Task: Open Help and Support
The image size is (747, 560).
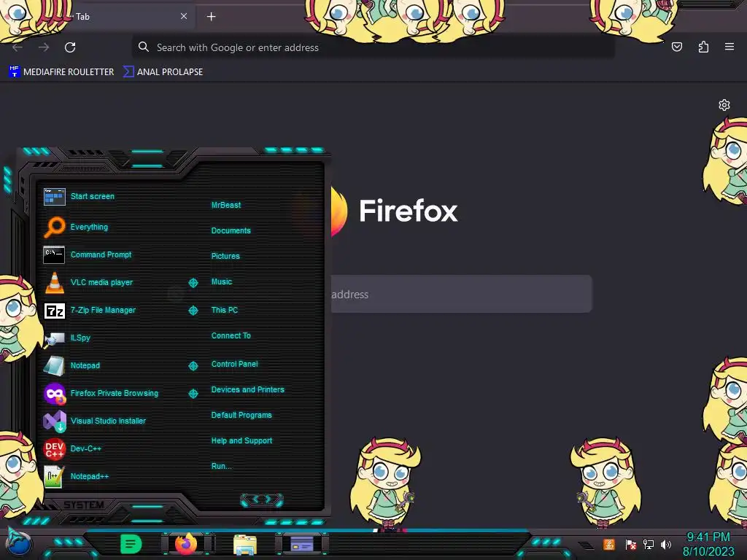Action: (242, 441)
